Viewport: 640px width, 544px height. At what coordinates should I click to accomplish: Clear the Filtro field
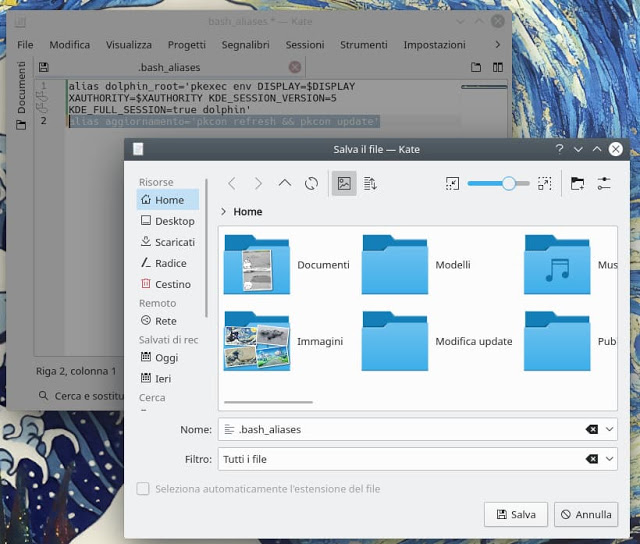(x=591, y=459)
